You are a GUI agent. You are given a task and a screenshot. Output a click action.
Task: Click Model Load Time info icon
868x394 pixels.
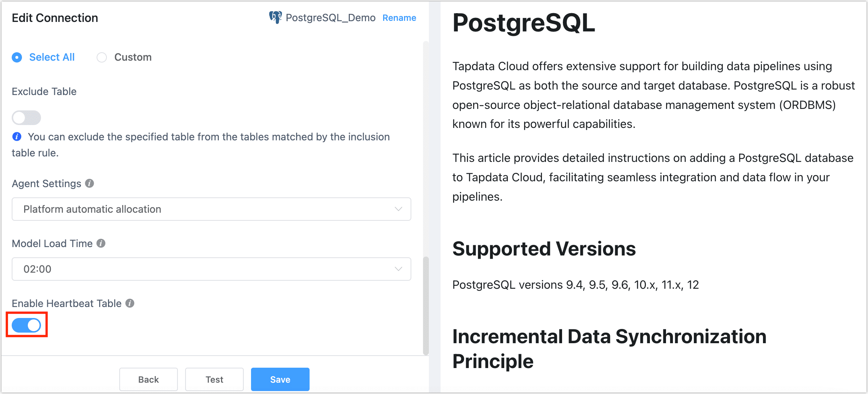click(x=101, y=243)
